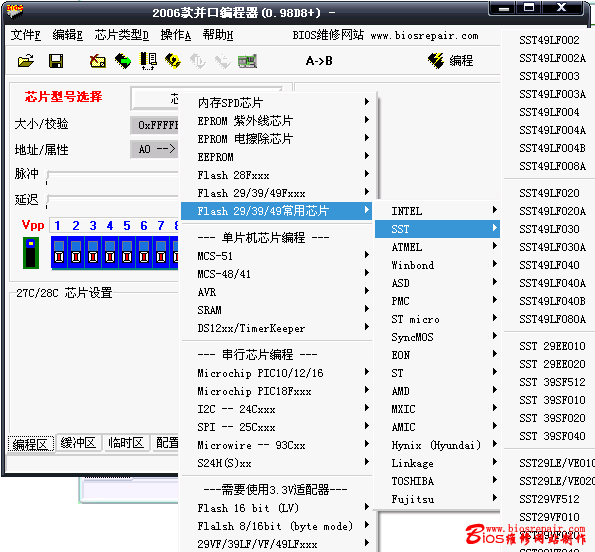Viewport: 595px width, 552px height.
Task: Choose Hynix (Hyundai) manufacturer submenu
Action: point(437,445)
